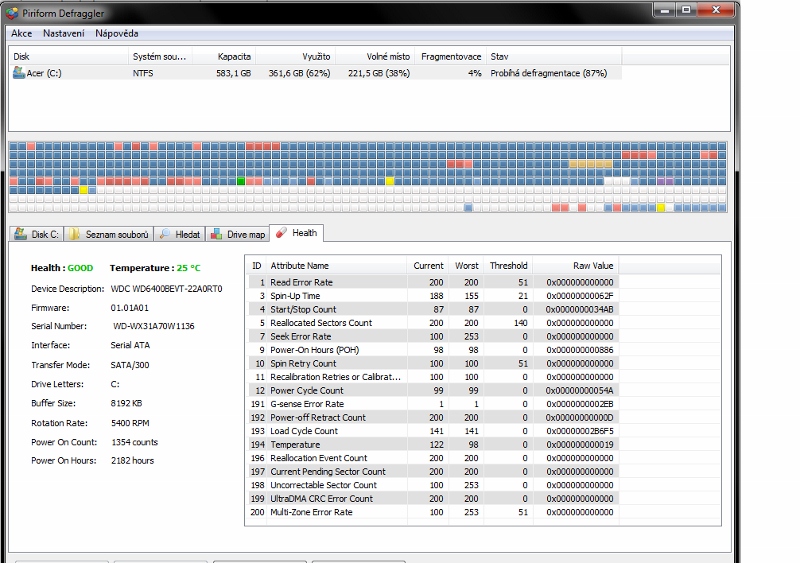Select the UltraDMA CRC Error Count row
Viewport: 800px width, 563px height.
coord(433,499)
